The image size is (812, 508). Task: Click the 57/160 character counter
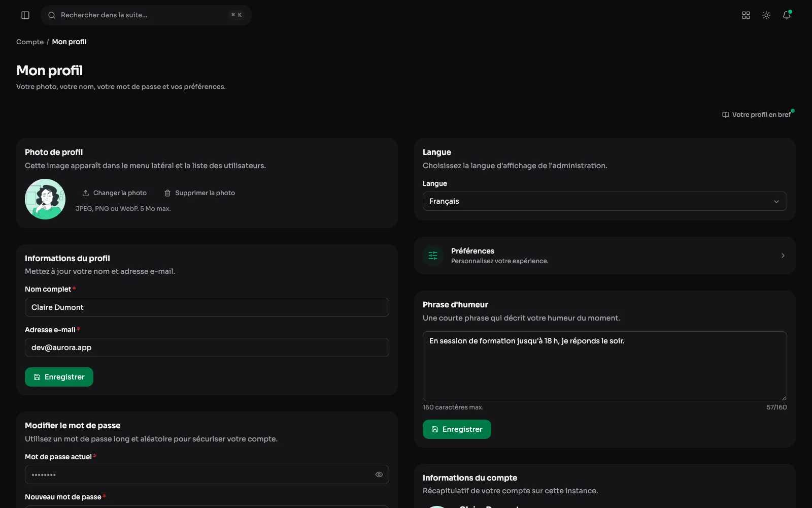[x=776, y=407]
